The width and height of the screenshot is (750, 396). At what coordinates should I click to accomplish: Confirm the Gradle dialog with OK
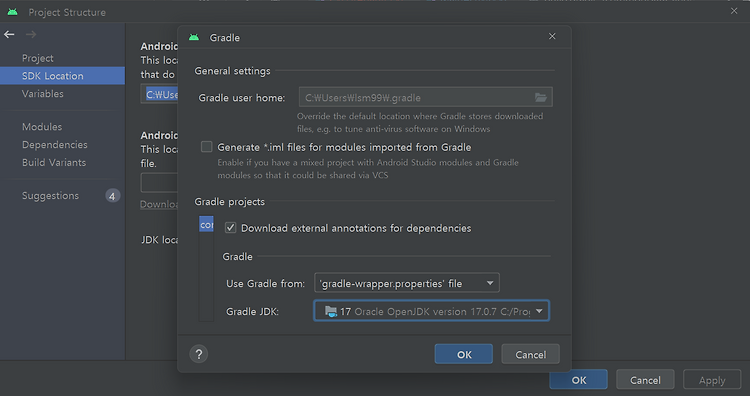[463, 354]
